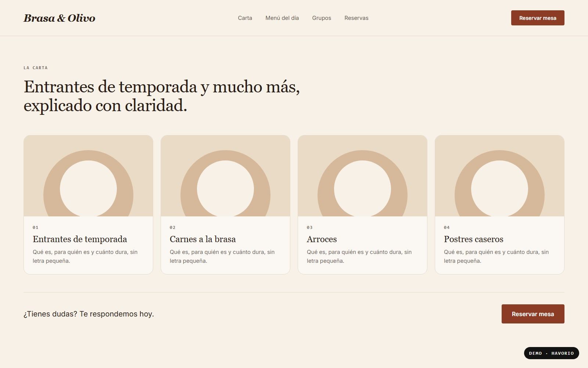The height and width of the screenshot is (368, 588).
Task: Click the 04 card number label
Action: click(x=447, y=227)
